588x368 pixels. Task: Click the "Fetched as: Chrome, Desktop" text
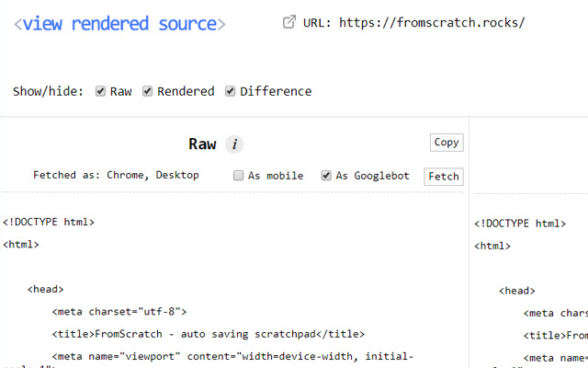116,175
